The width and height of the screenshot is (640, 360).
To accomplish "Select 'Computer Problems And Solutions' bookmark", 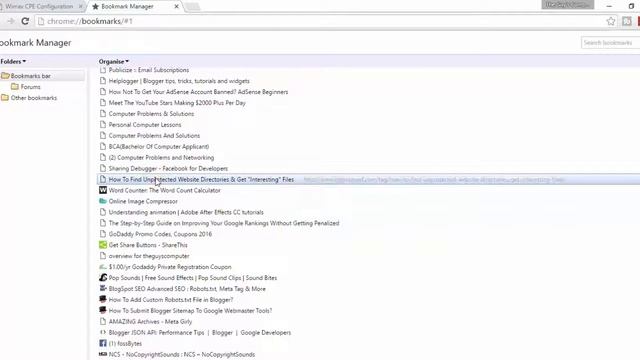I will (154, 136).
